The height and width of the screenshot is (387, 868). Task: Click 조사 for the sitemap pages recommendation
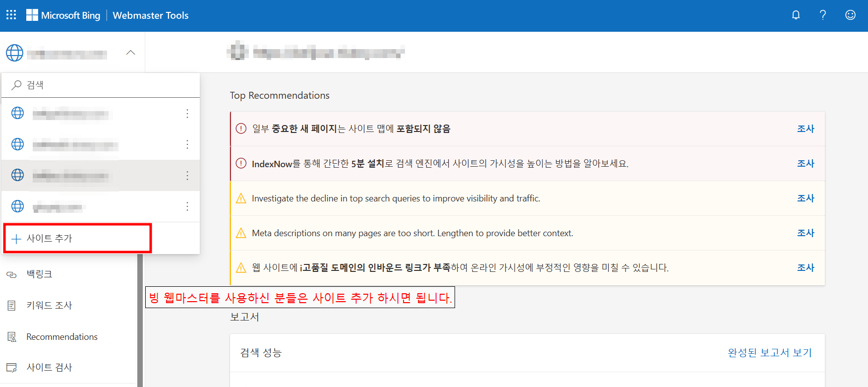click(x=806, y=129)
